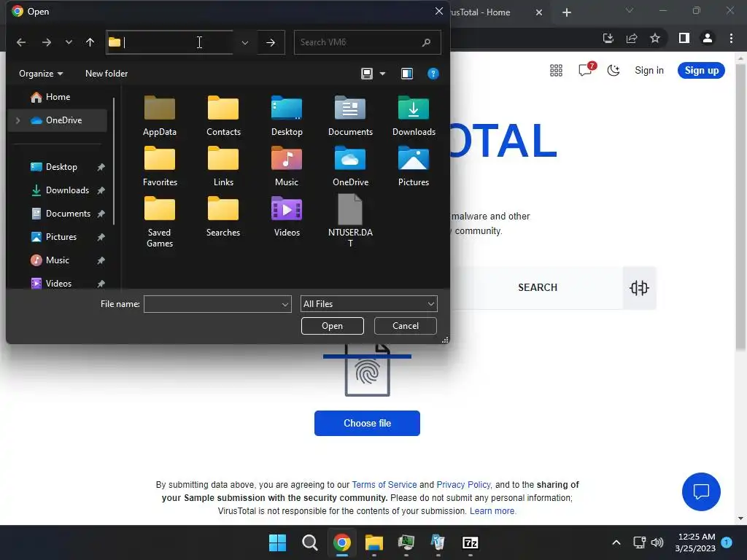The width and height of the screenshot is (747, 560).
Task: Select Home in navigation pane
Action: point(58,97)
